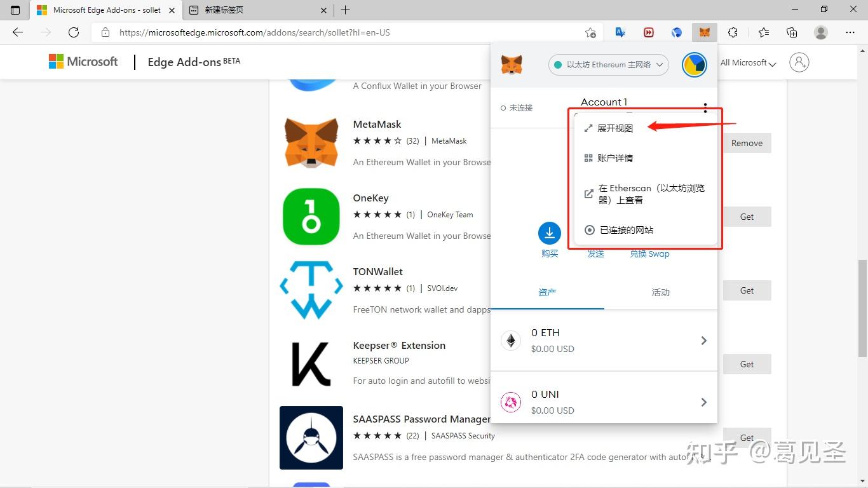Switch to the 活动 tab
868x488 pixels.
click(661, 292)
